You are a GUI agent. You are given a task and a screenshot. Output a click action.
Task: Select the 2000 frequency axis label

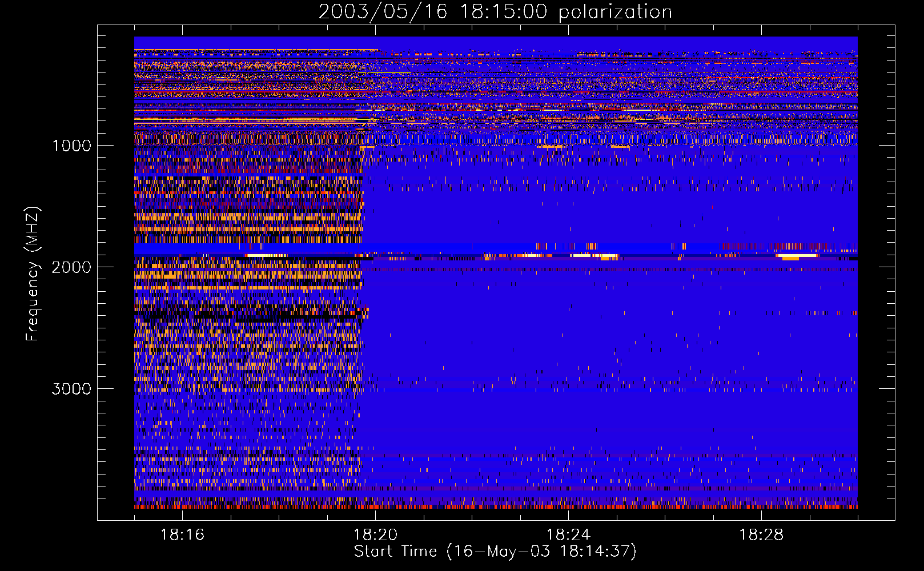71,267
